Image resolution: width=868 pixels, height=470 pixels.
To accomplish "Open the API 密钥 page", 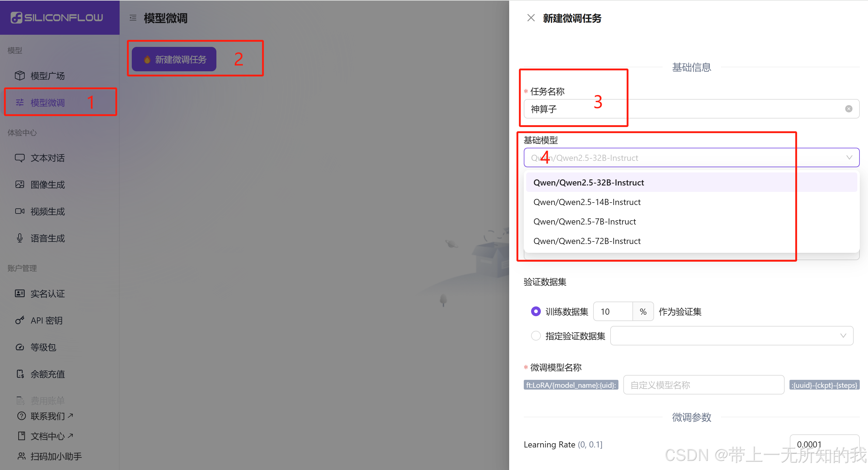I will [47, 320].
